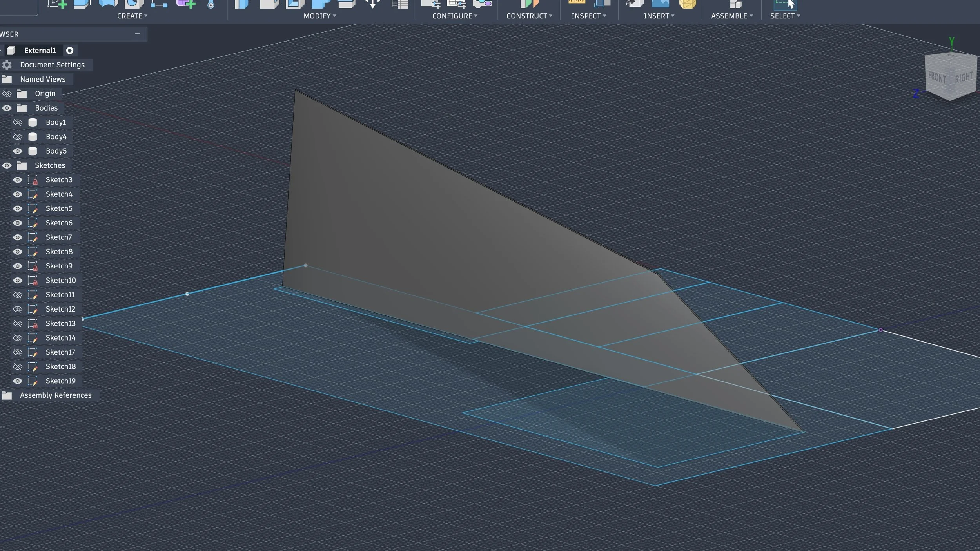The image size is (980, 551).
Task: Click the Sketch14 label
Action: (x=61, y=338)
